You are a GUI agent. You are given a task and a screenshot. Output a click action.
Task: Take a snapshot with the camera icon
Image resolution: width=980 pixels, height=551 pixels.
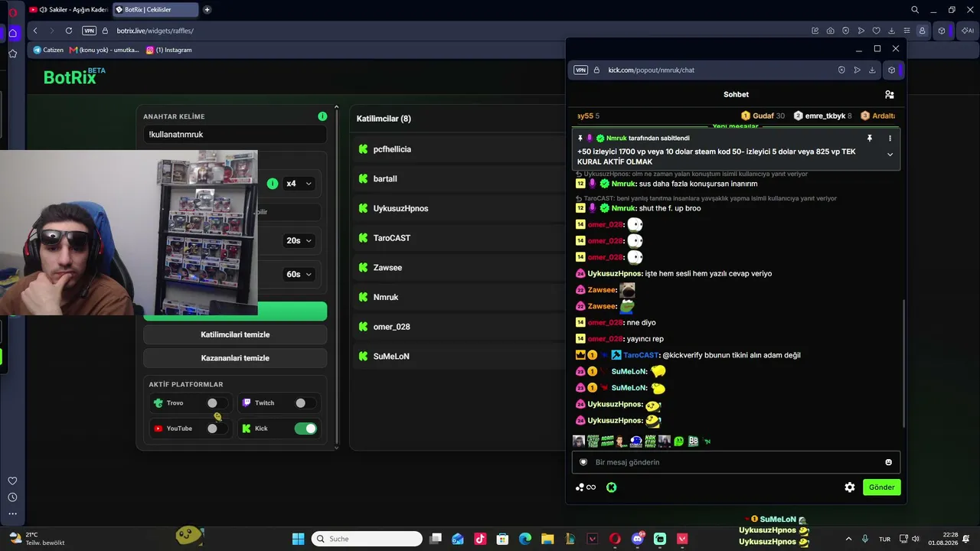pyautogui.click(x=831, y=31)
